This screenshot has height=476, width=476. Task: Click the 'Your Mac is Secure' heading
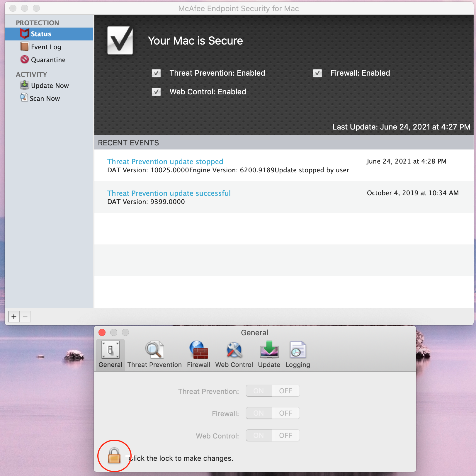[x=195, y=41]
